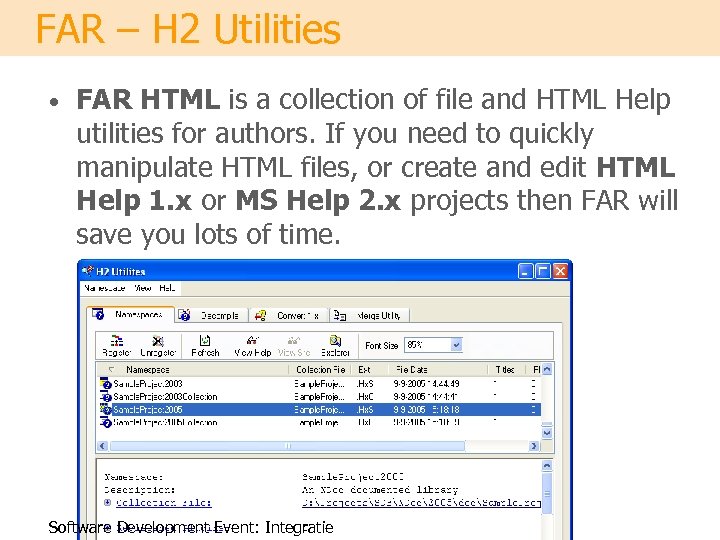Switch to the Merge Utility tab
720x540 pixels.
coord(370,315)
